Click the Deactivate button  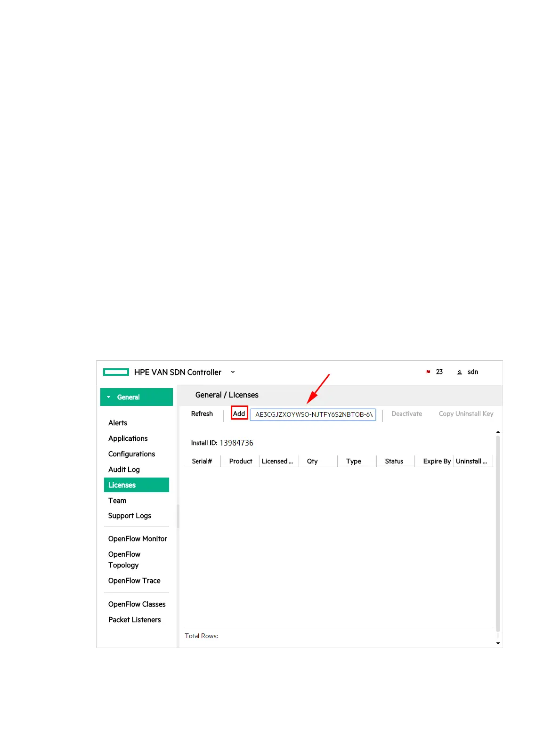pyautogui.click(x=407, y=414)
